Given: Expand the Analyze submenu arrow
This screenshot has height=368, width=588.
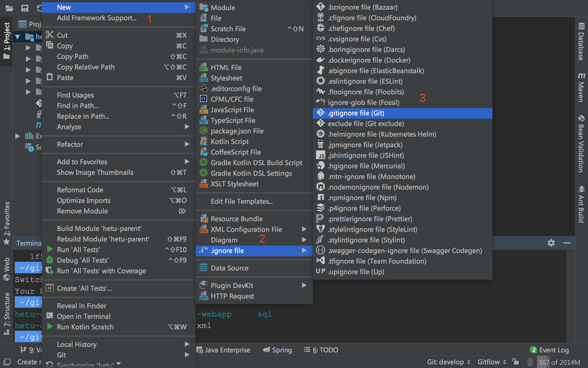Looking at the screenshot, I should coord(187,126).
